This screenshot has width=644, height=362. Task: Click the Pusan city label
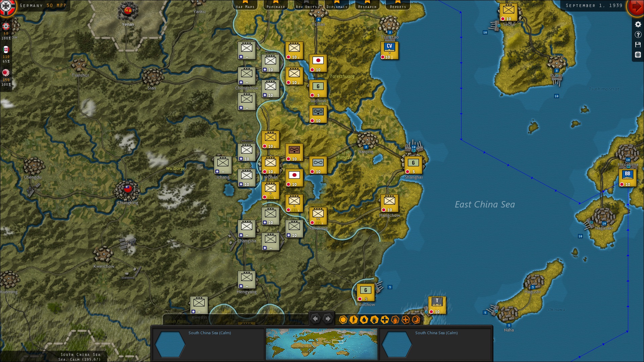556,75
